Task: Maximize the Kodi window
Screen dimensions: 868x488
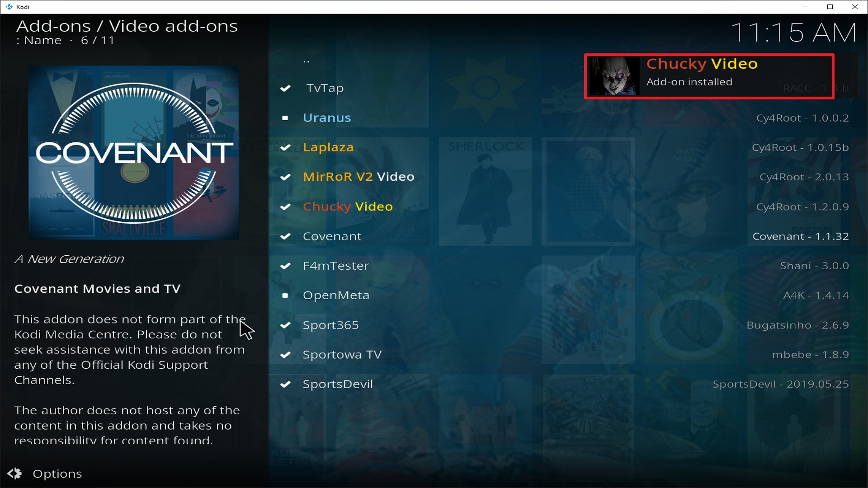Action: [x=830, y=7]
